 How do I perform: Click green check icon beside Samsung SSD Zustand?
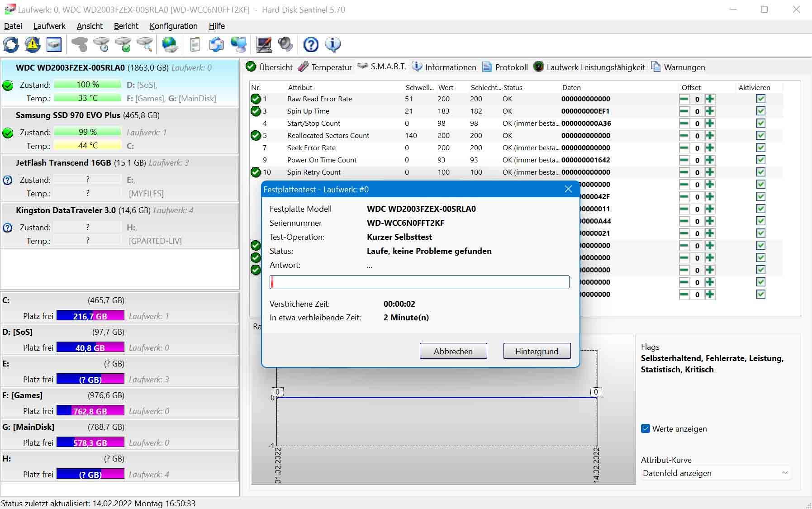click(x=8, y=133)
